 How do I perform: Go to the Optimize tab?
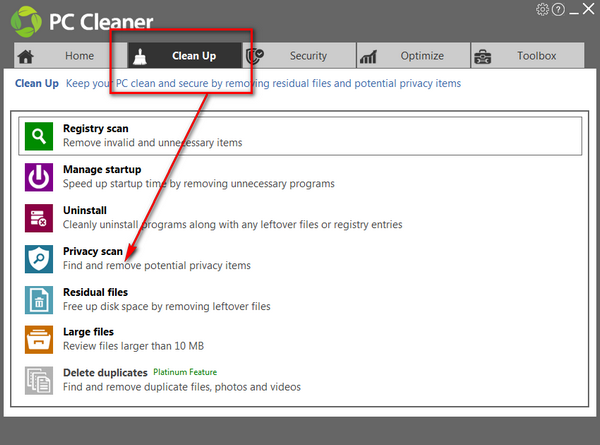coord(410,56)
